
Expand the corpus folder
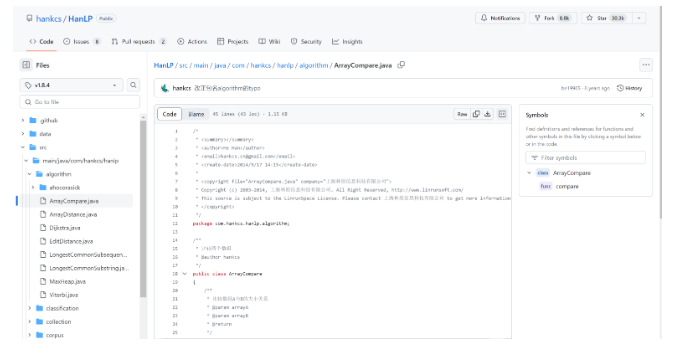pyautogui.click(x=30, y=335)
